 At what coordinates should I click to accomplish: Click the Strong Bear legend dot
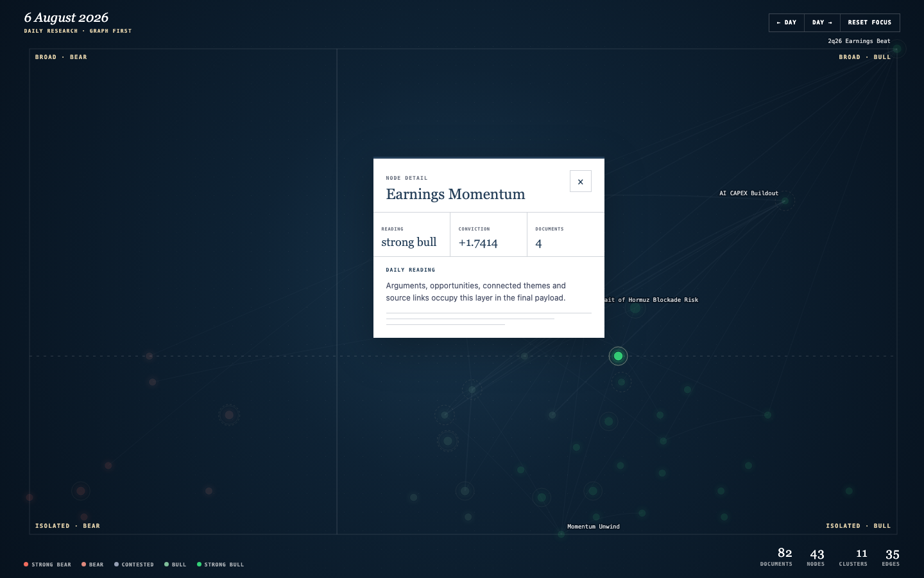26,565
